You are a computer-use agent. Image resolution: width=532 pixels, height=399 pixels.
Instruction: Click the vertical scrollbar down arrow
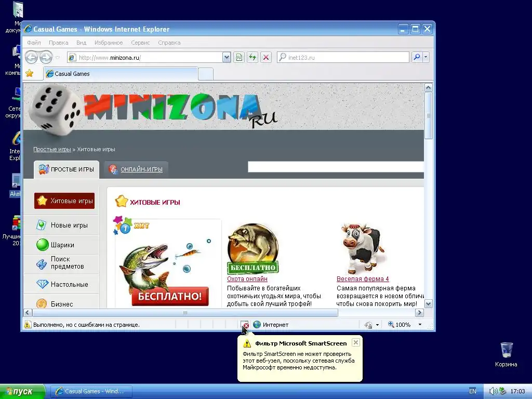[429, 303]
